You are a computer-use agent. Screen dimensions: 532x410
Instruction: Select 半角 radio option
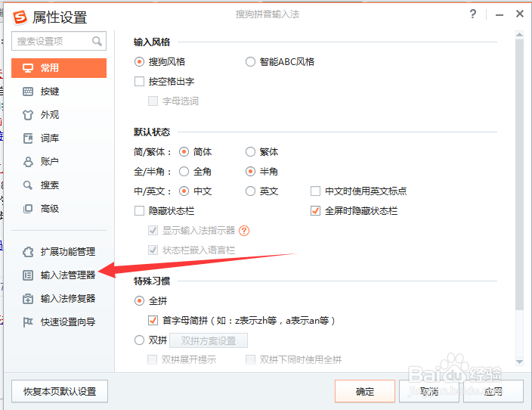click(250, 172)
